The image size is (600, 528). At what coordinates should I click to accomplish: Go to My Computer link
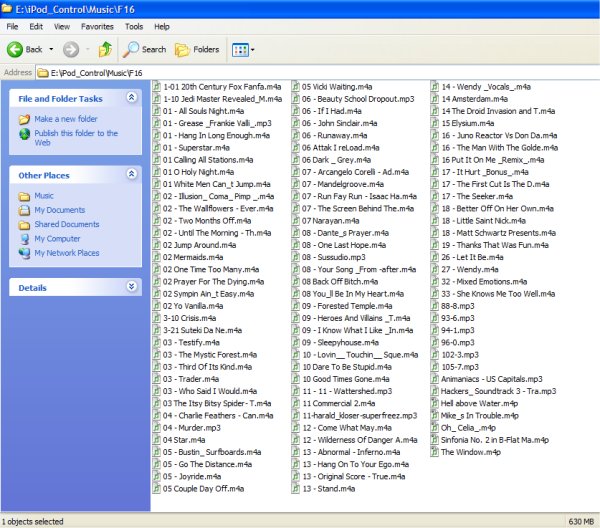[x=57, y=238]
